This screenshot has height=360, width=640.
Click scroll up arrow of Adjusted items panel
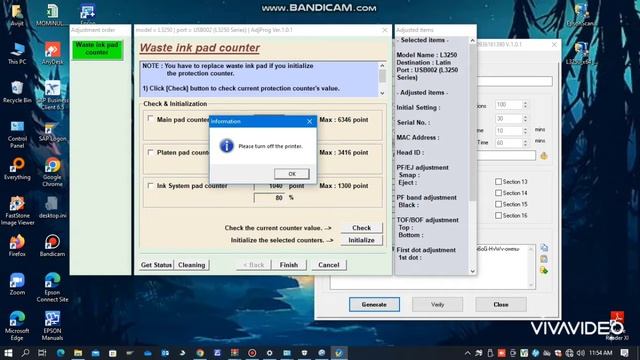[x=472, y=40]
